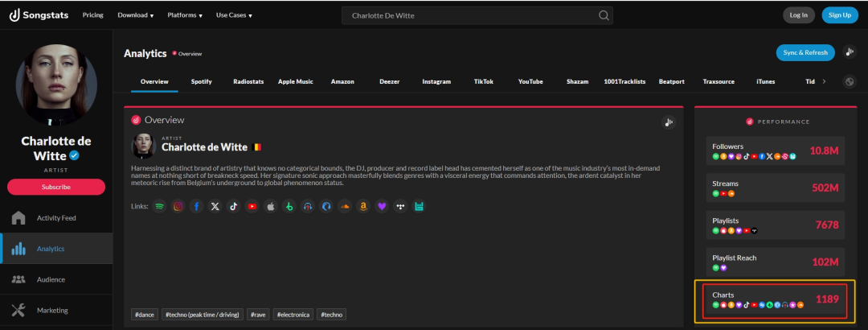The height and width of the screenshot is (330, 868).
Task: Open the Tidal link icon
Action: 400,206
